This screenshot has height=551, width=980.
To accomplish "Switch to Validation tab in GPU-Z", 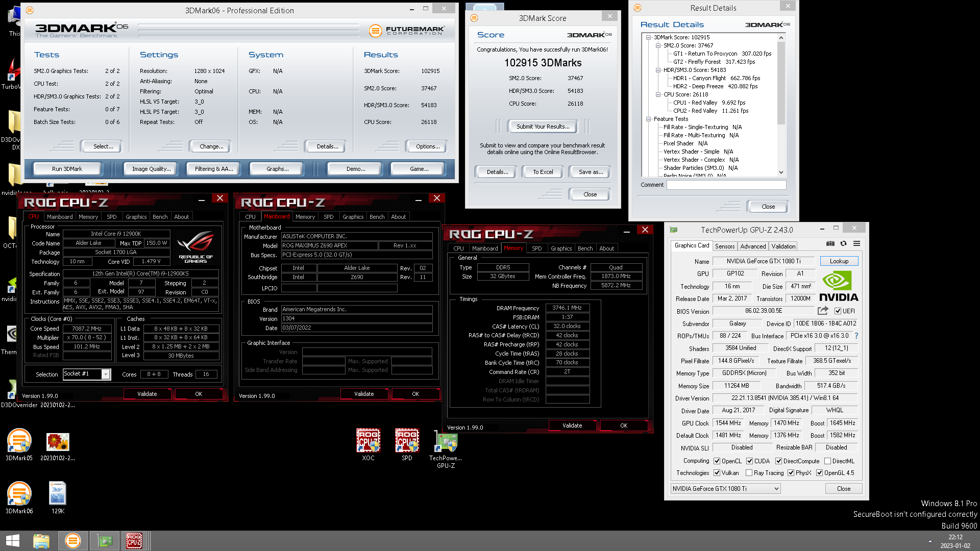I will (783, 246).
